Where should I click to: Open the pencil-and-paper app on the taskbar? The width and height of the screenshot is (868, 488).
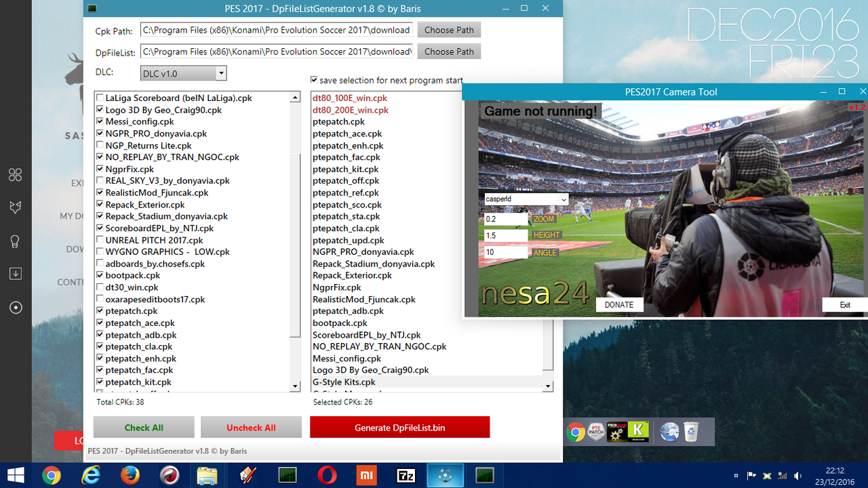tap(248, 476)
